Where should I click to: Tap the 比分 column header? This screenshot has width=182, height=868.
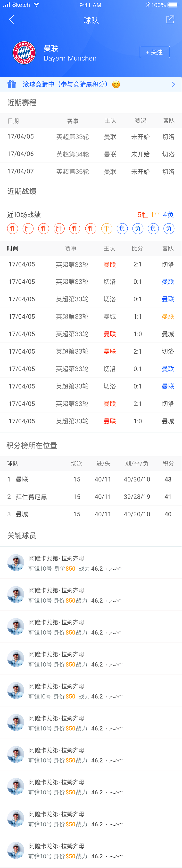coord(137,248)
